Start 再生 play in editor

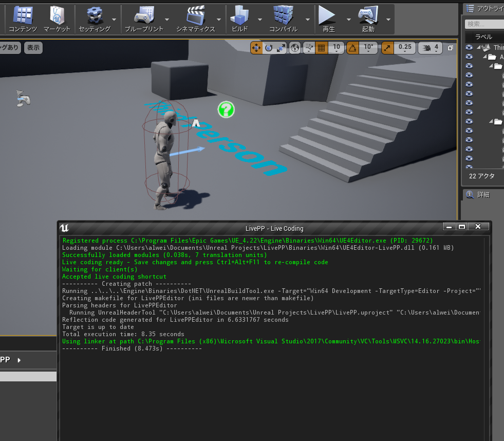pyautogui.click(x=328, y=20)
